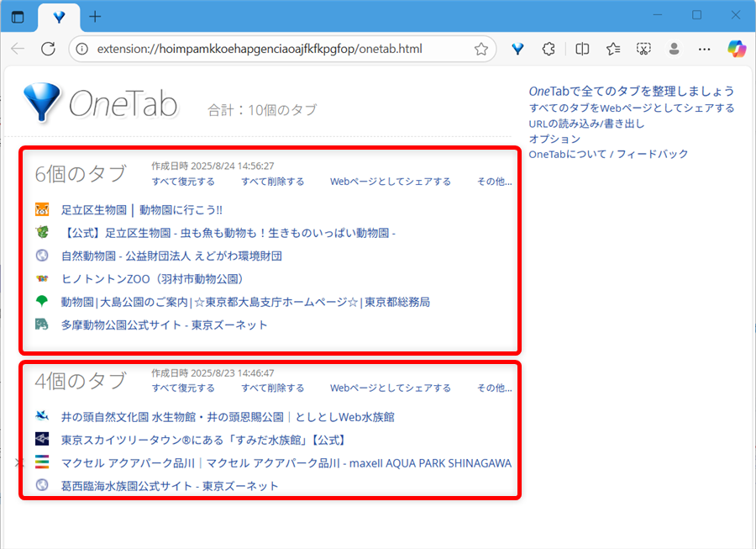Open その他... menu for the 4-tab group
This screenshot has height=549, width=756.
494,388
